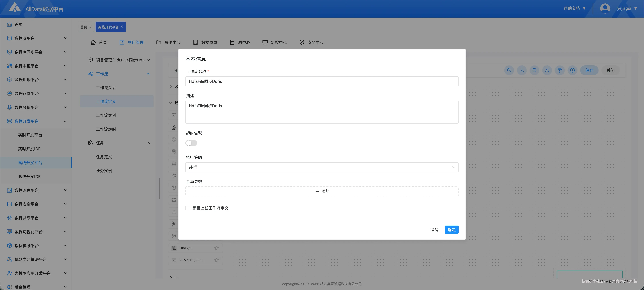
Task: Open the 执行策略 dropdown showing 并行
Action: point(322,167)
